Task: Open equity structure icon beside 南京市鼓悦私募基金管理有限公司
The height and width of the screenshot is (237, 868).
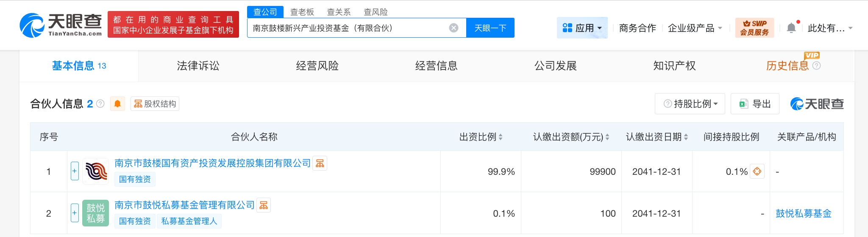Action: click(264, 205)
